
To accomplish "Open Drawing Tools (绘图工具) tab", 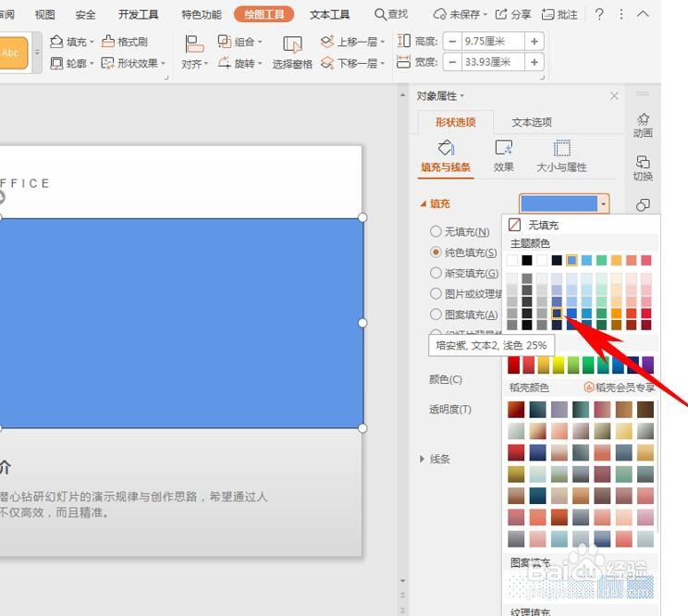I will click(x=264, y=15).
